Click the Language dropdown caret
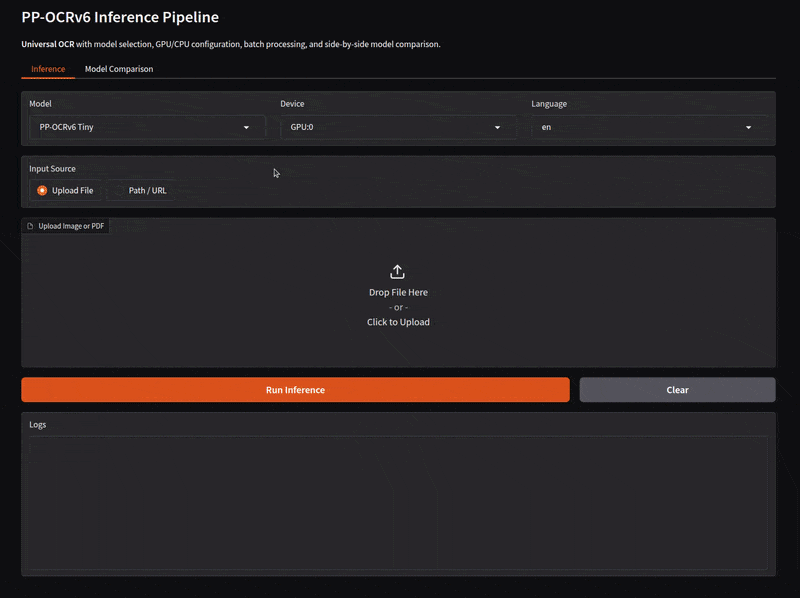 click(x=748, y=128)
